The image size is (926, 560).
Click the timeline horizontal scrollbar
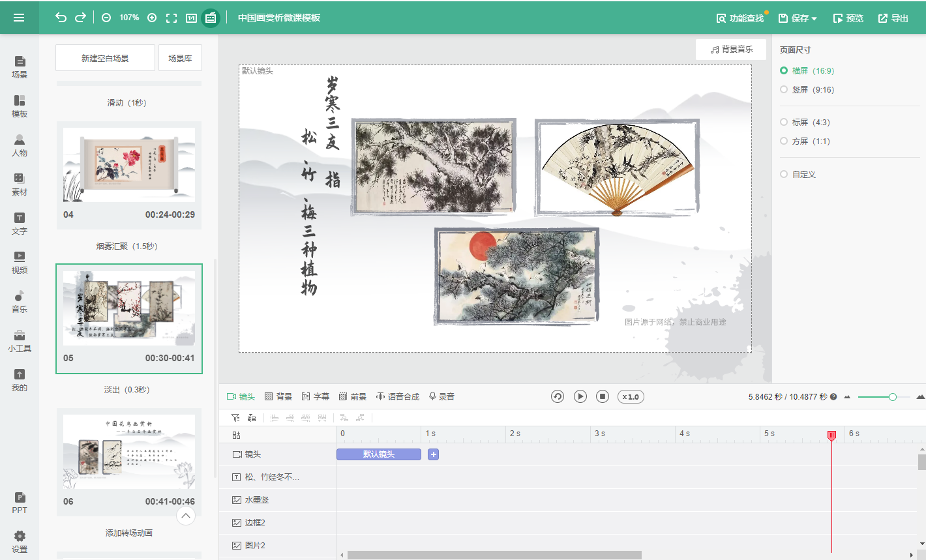[x=494, y=555]
